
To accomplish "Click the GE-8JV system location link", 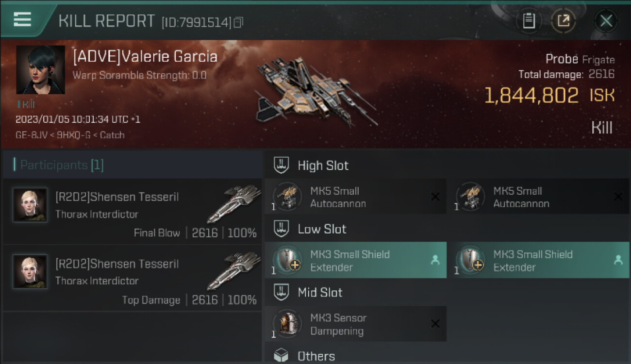I will [28, 135].
